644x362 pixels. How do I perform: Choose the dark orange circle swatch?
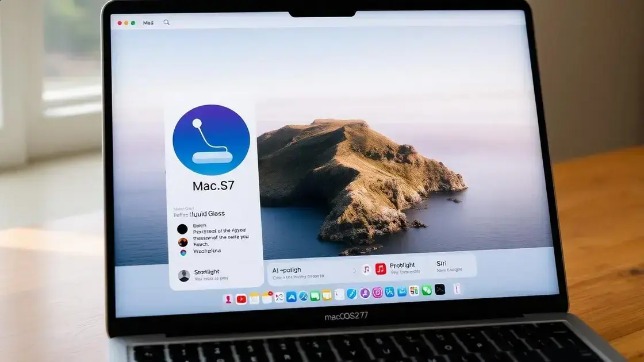point(183,242)
